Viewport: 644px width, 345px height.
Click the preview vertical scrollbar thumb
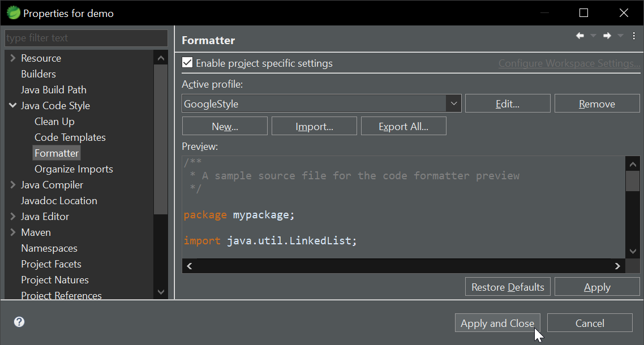coord(633,181)
